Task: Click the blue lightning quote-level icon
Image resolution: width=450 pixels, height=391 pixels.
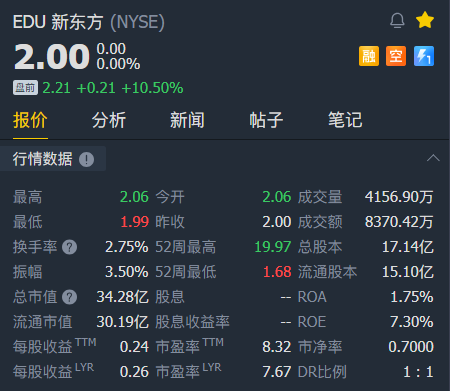Action: [424, 56]
